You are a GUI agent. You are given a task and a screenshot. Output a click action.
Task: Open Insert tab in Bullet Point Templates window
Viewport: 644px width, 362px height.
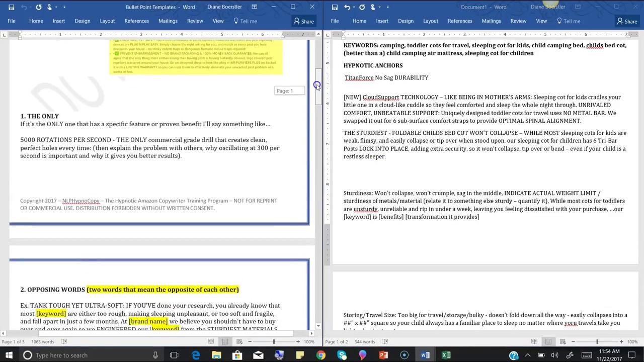click(59, 21)
